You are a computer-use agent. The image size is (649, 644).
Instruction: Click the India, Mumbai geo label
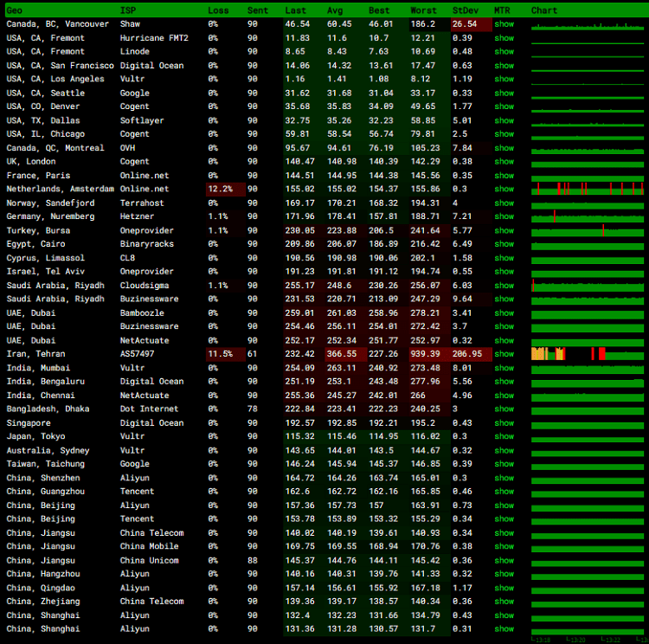tap(38, 368)
